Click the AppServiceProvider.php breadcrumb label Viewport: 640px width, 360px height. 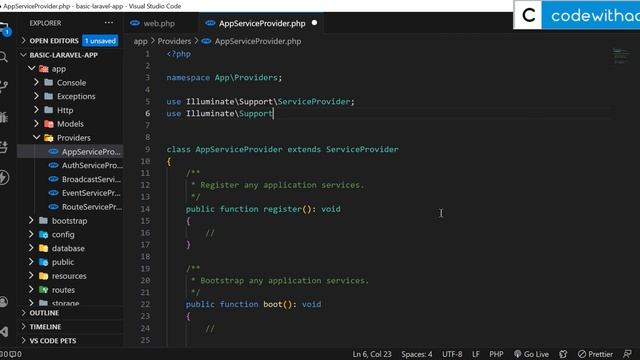pos(258,41)
